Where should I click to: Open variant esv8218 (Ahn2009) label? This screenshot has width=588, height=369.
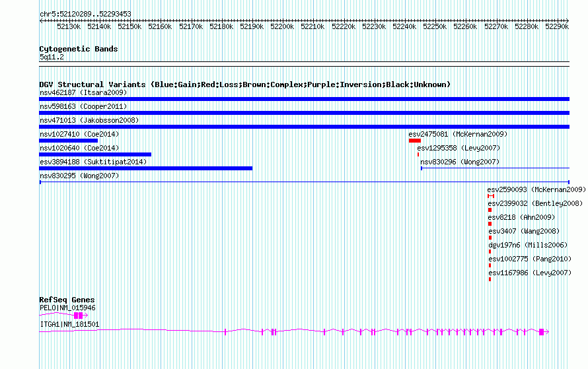click(521, 217)
